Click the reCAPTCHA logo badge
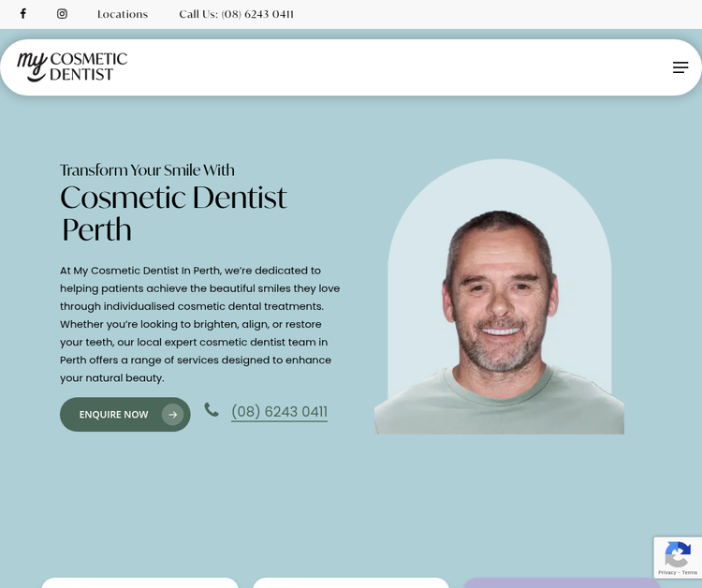This screenshot has height=588, width=702. tap(678, 554)
